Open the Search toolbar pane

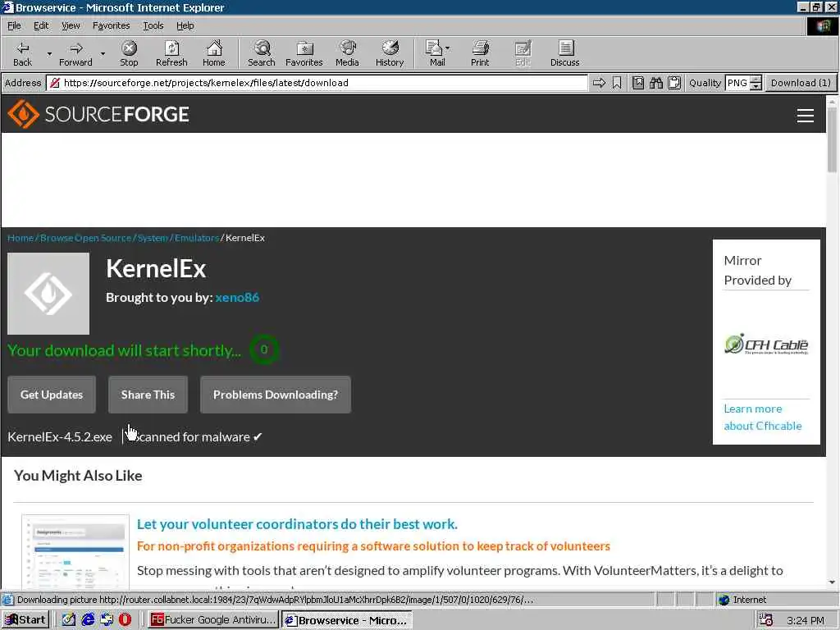coord(262,53)
